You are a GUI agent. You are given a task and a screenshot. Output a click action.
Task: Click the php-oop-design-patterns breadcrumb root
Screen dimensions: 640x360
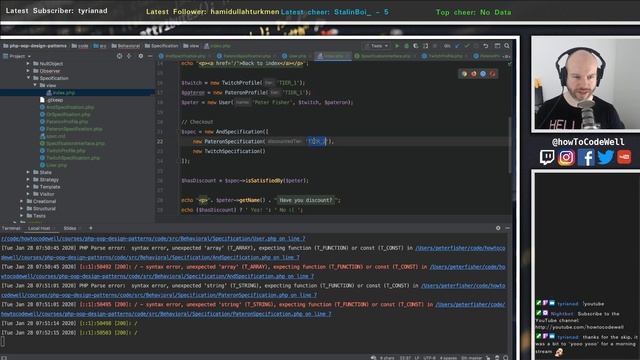click(x=34, y=46)
